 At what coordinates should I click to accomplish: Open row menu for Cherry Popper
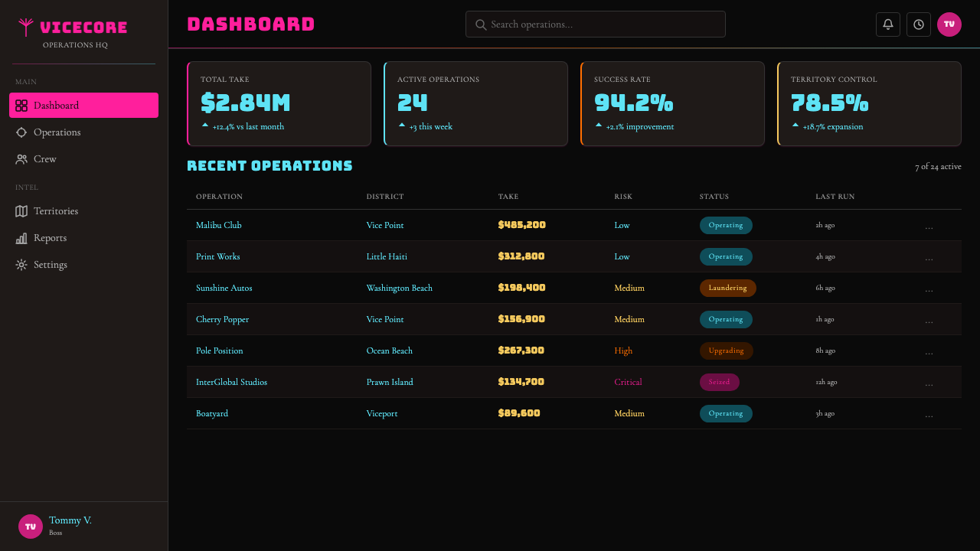tap(929, 320)
